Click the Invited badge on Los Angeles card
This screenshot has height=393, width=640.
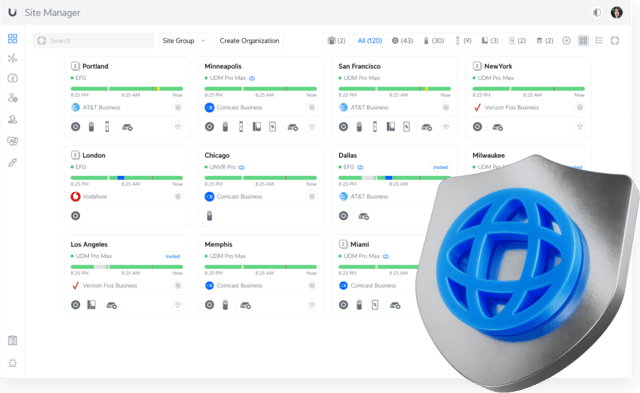pos(173,256)
